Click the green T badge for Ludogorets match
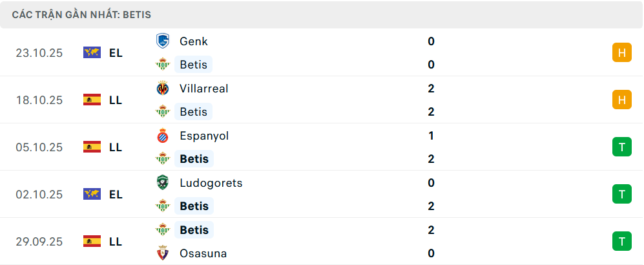The height and width of the screenshot is (265, 644). [621, 195]
